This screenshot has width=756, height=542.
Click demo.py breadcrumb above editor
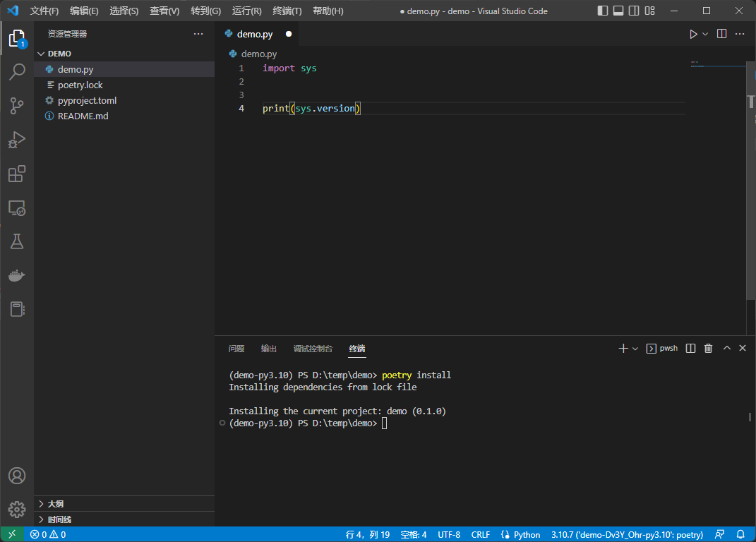[253, 54]
